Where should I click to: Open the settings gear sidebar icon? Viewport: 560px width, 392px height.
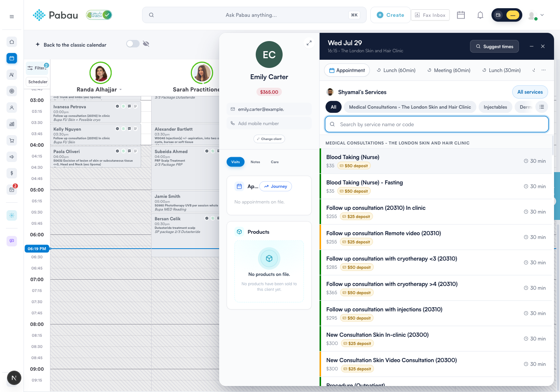click(x=12, y=215)
